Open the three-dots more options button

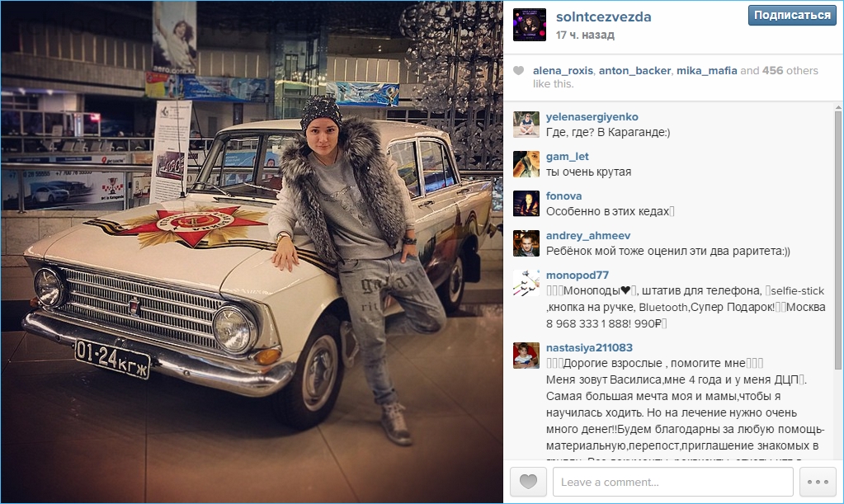(818, 482)
